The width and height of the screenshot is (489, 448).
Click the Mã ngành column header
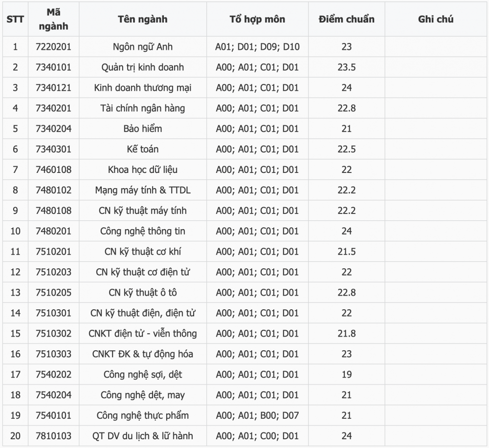(x=53, y=19)
